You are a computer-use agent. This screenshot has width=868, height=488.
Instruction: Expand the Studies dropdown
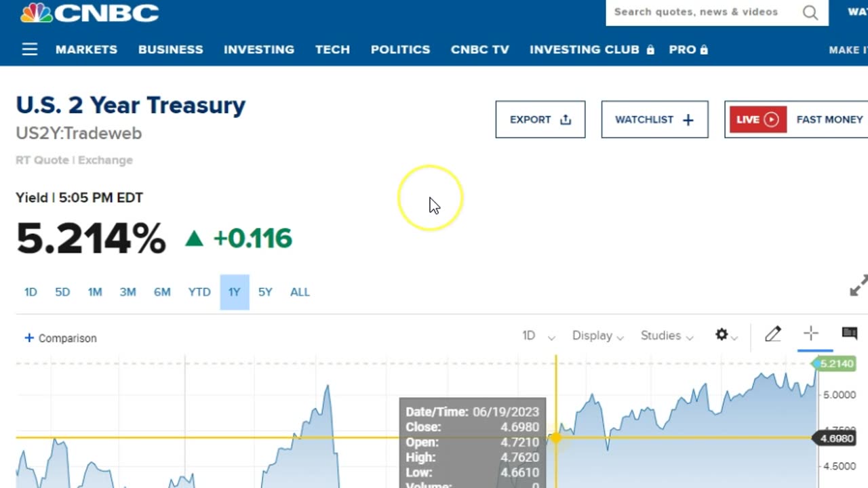(667, 335)
